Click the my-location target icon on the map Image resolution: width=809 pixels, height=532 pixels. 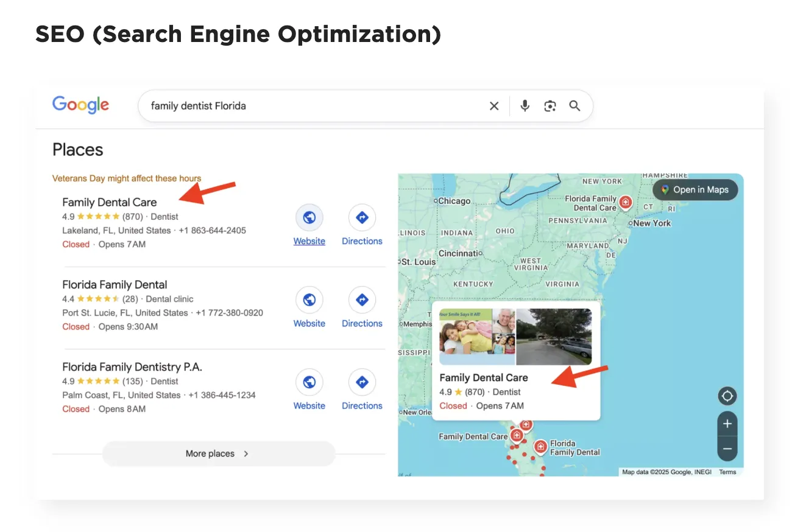pyautogui.click(x=727, y=396)
